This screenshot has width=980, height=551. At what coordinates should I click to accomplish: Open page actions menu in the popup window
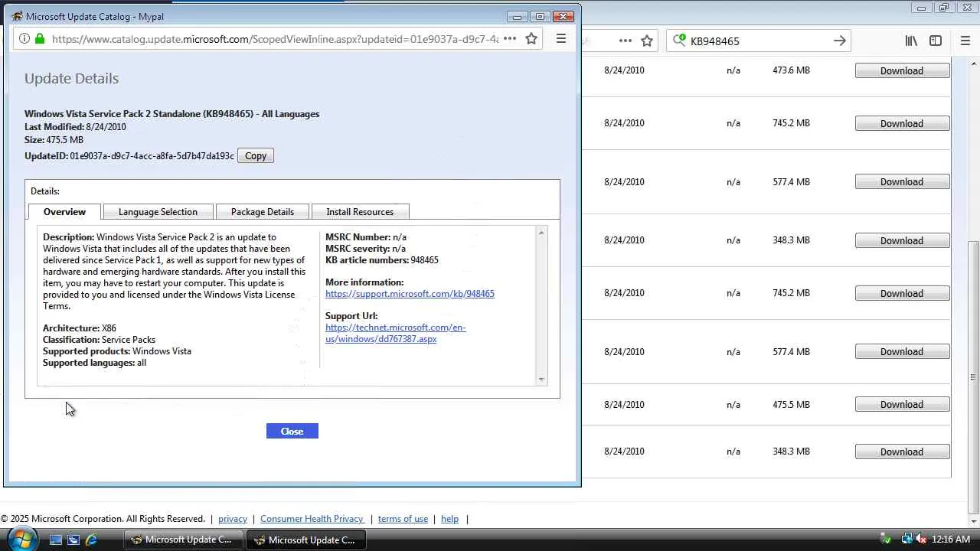510,39
